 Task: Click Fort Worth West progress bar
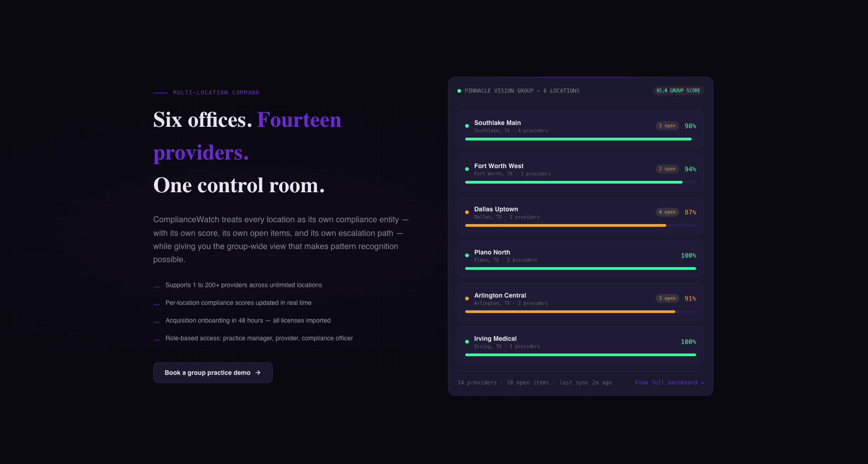tap(581, 182)
